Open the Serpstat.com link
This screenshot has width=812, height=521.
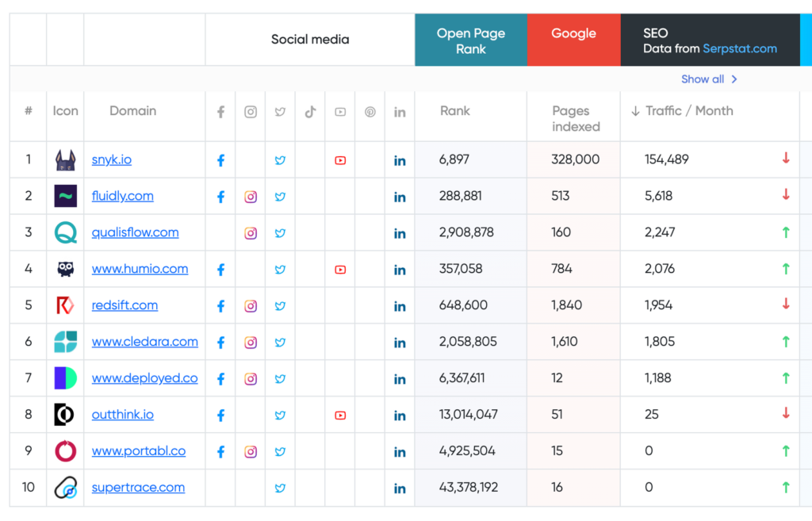740,48
